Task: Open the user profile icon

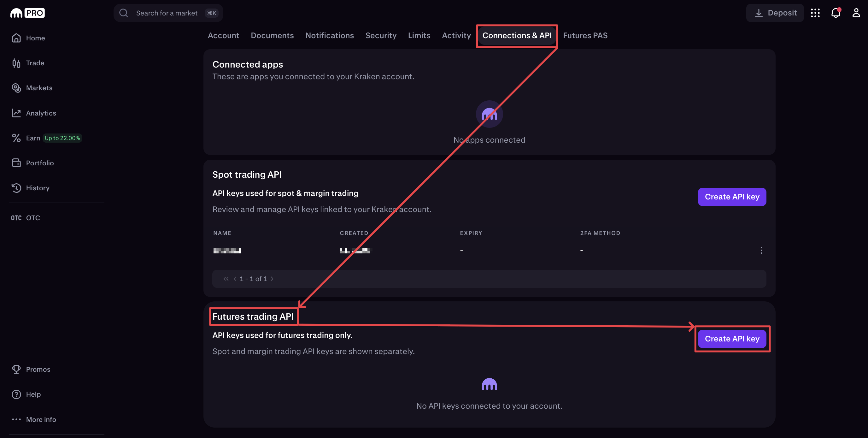Action: (x=856, y=13)
